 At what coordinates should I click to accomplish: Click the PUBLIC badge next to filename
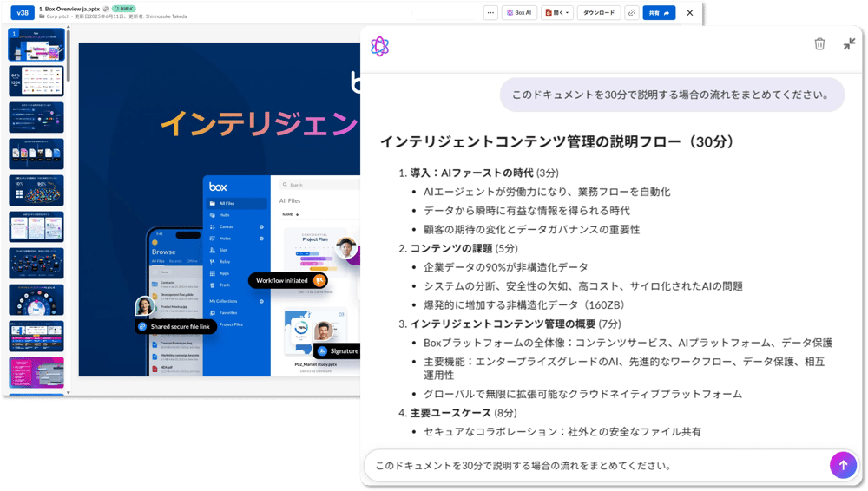123,9
